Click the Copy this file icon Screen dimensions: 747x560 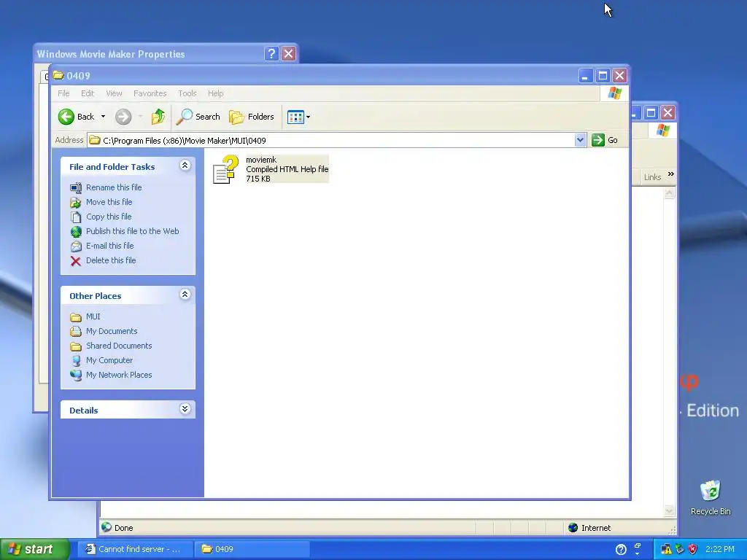(x=76, y=217)
